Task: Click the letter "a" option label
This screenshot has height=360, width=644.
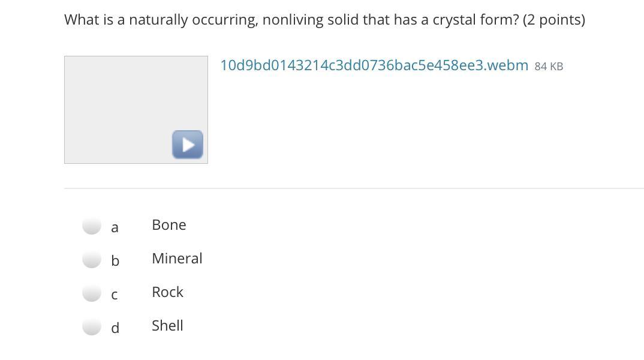Action: pos(115,227)
